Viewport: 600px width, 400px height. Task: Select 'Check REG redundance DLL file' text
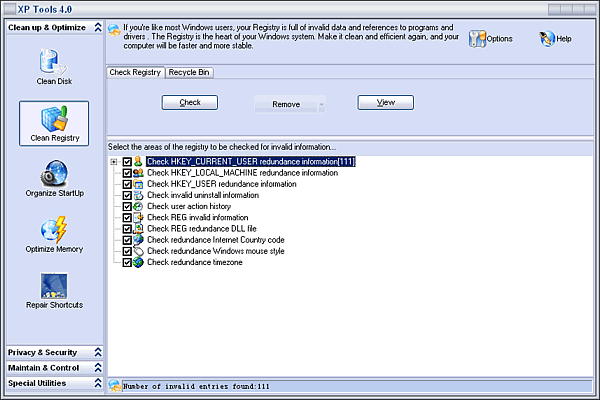pos(202,229)
